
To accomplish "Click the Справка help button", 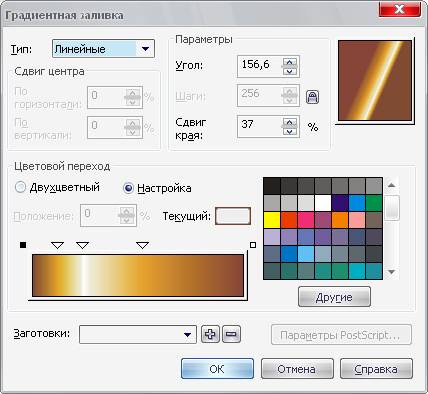I will [x=376, y=369].
